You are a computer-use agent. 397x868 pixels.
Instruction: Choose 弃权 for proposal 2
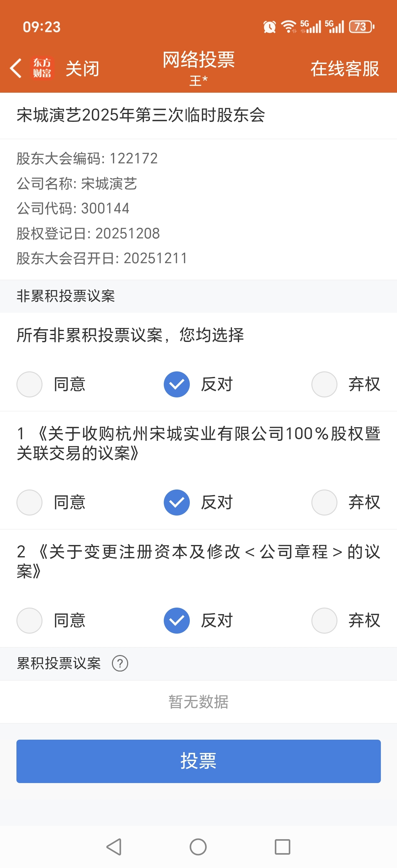click(324, 620)
